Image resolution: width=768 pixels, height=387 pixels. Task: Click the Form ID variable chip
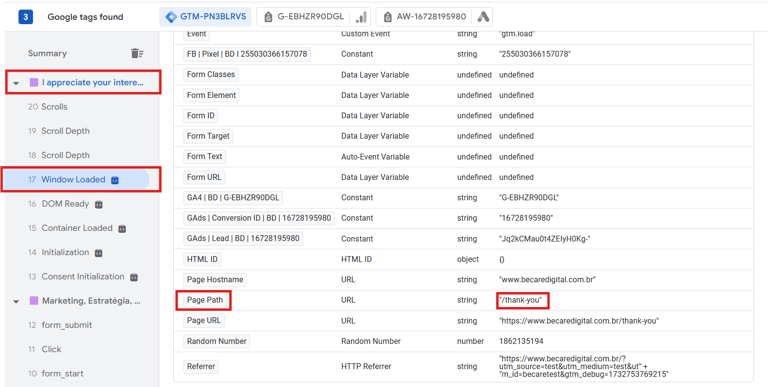click(200, 116)
